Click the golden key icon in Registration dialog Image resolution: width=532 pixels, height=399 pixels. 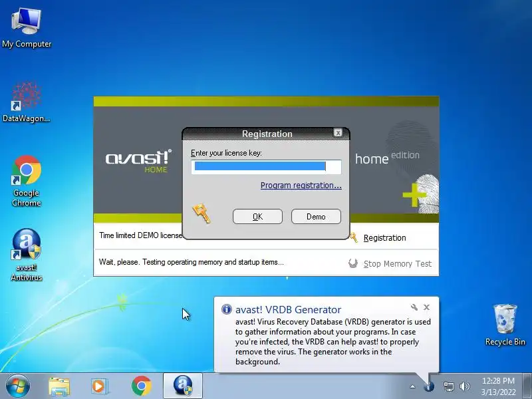(x=201, y=213)
